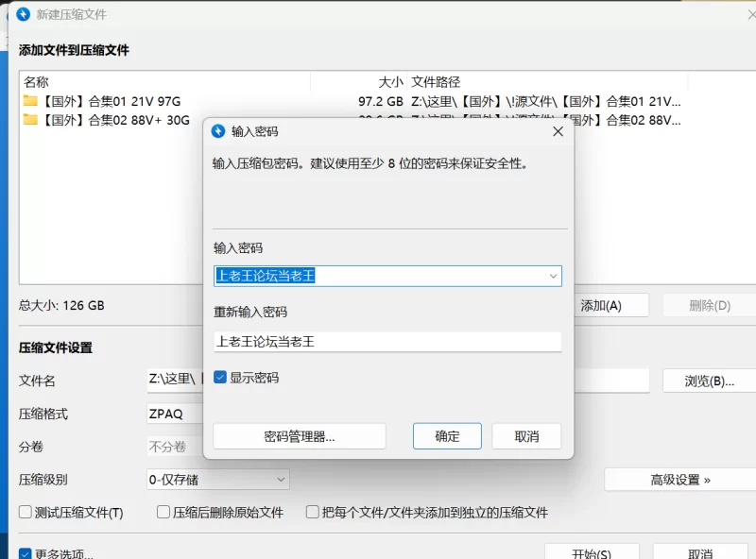Click file path of 合集01 in list
Image resolution: width=756 pixels, height=559 pixels.
(x=546, y=101)
